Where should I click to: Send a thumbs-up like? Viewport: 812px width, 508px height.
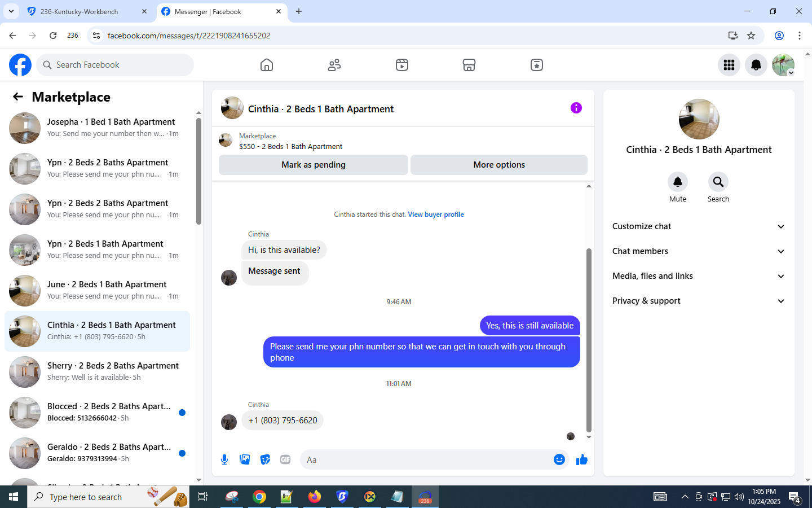582,459
